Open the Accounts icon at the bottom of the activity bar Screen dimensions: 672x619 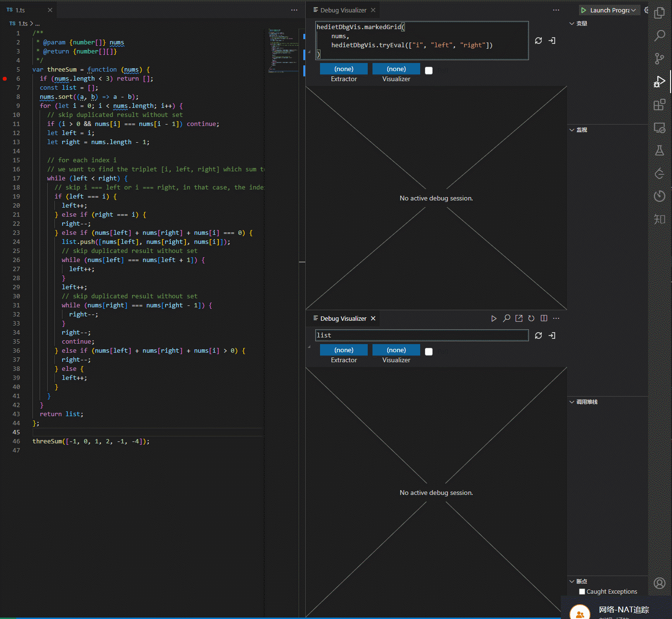[x=660, y=583]
